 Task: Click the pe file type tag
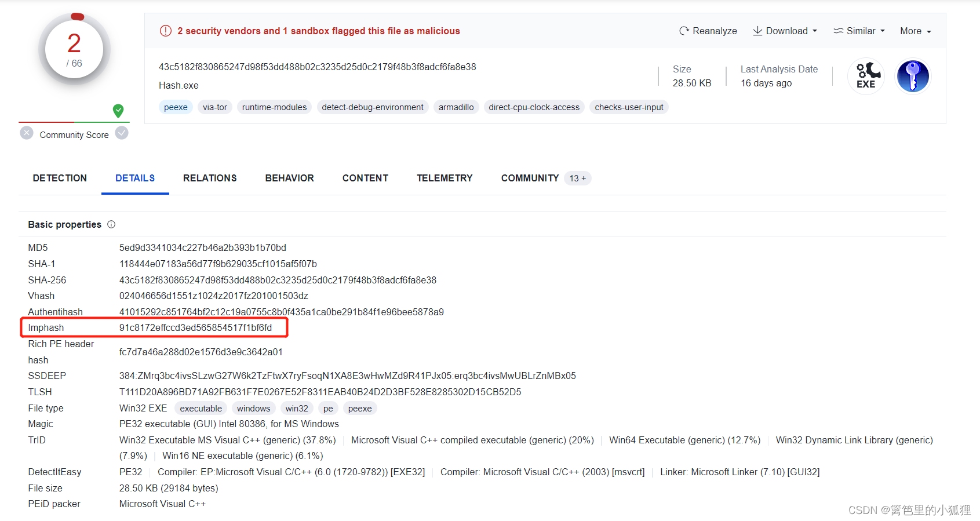(328, 409)
